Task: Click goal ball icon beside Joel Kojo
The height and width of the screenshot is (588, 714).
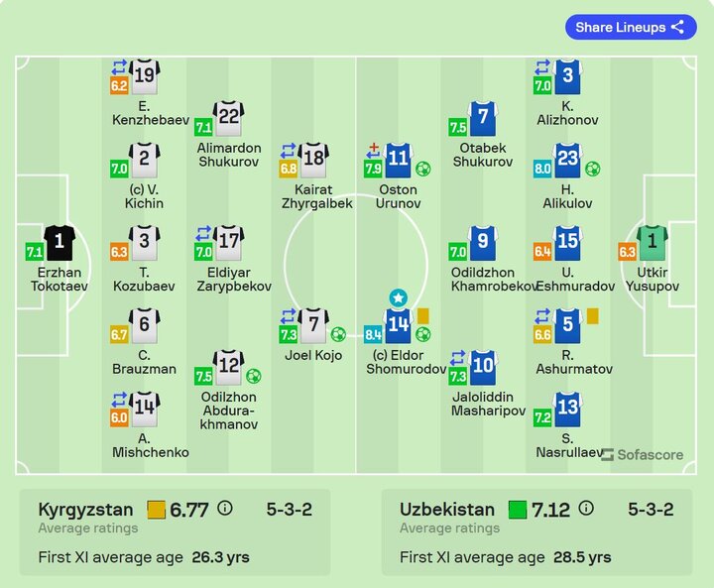Action: (x=338, y=334)
